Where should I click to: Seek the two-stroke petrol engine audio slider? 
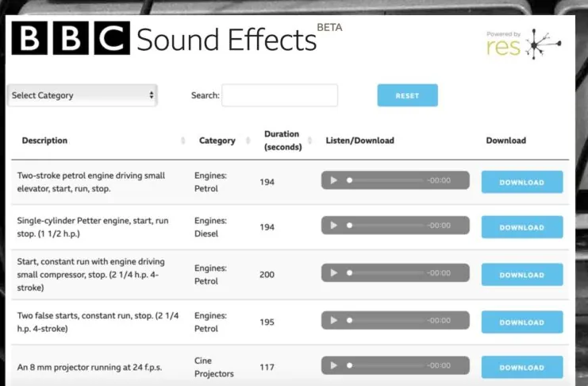386,181
